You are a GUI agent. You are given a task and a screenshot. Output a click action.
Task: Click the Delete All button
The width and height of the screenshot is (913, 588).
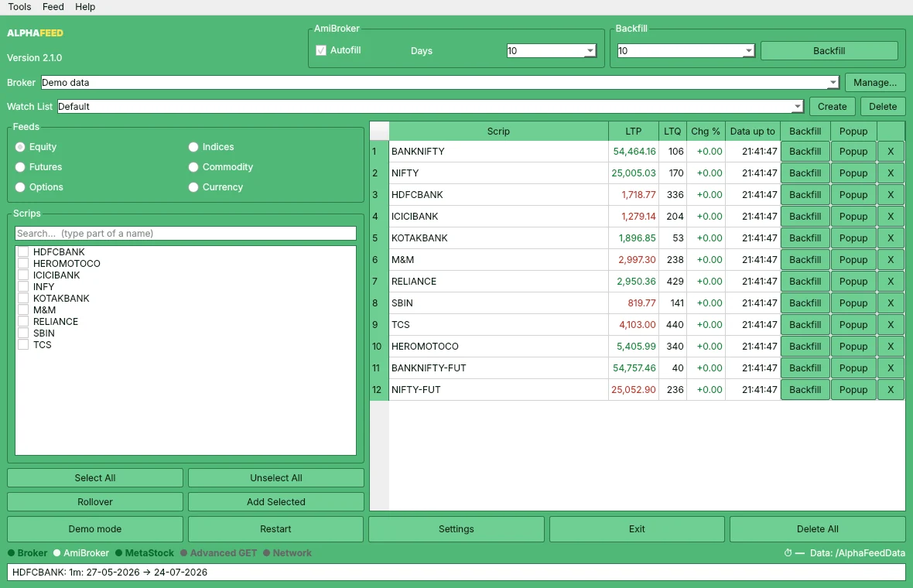tap(818, 529)
